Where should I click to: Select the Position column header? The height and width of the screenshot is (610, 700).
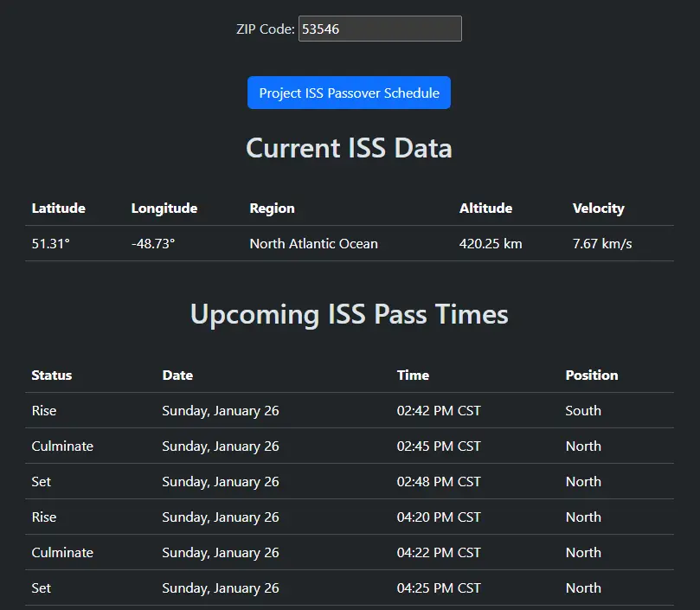click(x=591, y=375)
